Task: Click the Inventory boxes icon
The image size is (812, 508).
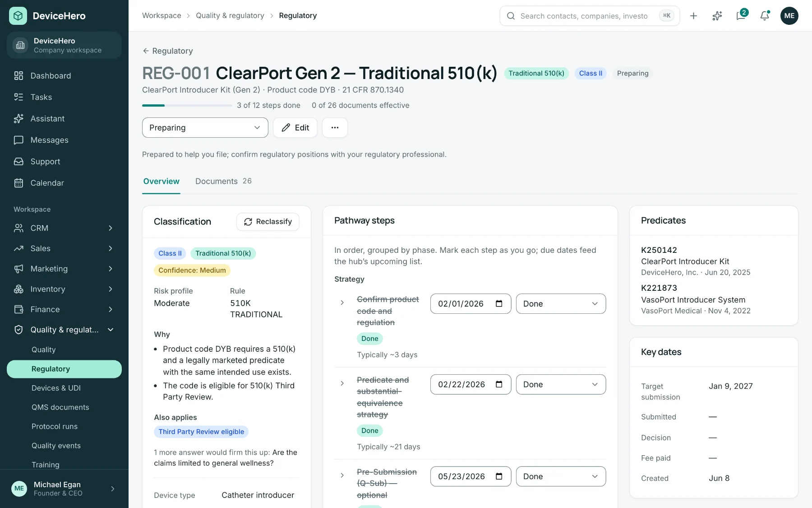Action: point(18,289)
